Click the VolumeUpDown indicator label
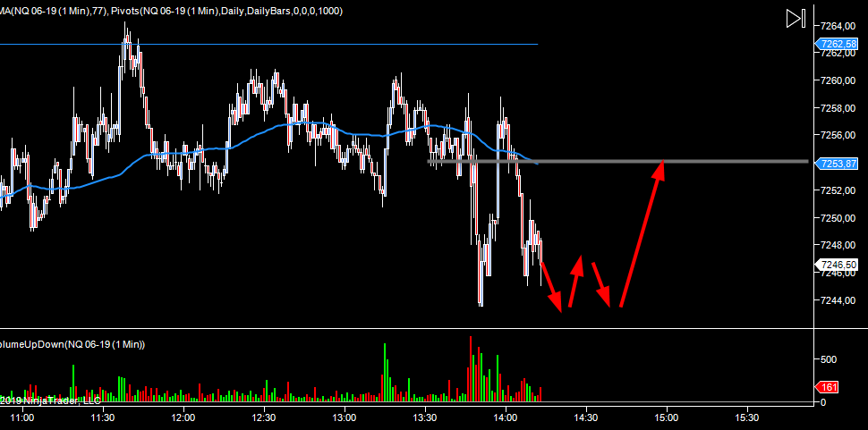The height and width of the screenshot is (430, 868). tap(72, 344)
